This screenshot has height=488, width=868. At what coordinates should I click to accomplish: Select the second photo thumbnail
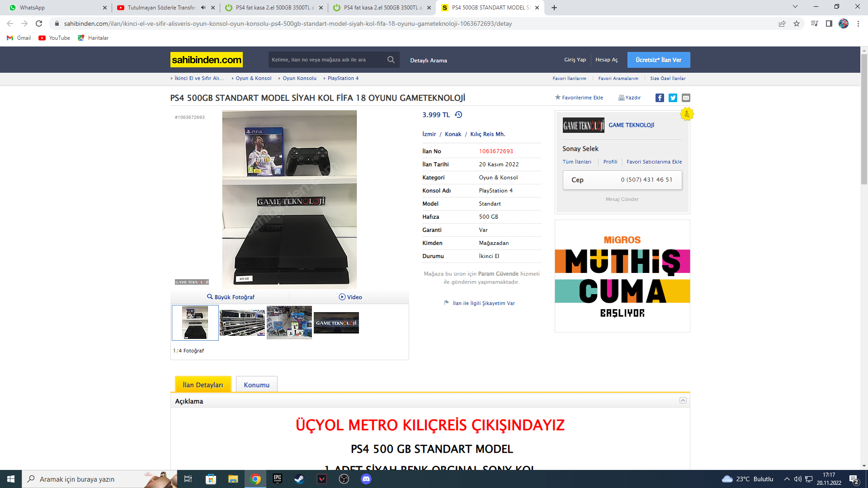coord(242,323)
